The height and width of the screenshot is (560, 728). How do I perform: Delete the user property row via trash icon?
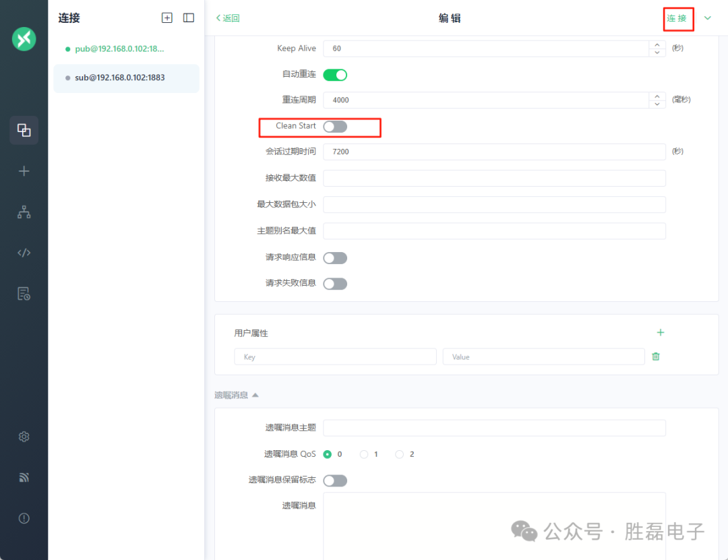point(656,356)
